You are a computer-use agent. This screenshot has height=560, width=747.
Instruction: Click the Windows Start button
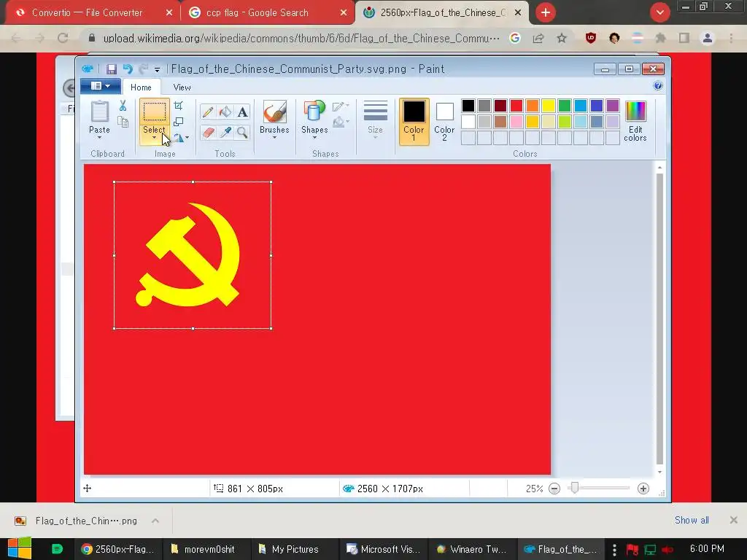19,548
